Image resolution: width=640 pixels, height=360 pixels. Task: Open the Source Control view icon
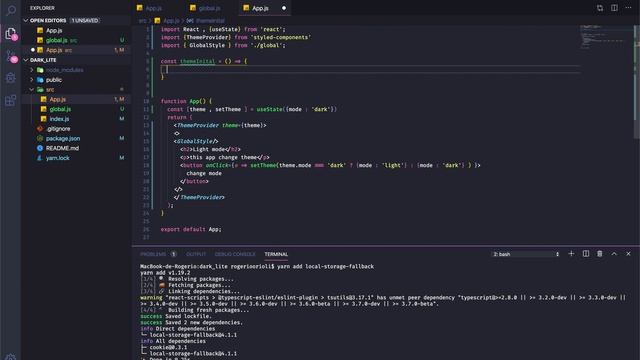(11, 56)
